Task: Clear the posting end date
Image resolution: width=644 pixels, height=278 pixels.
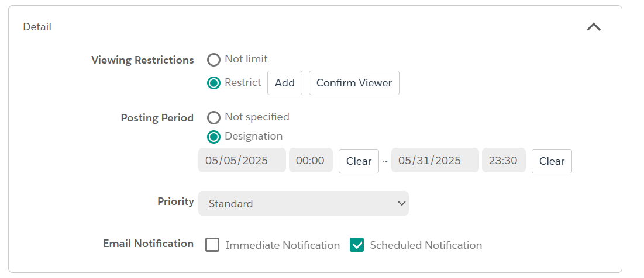Action: click(x=552, y=161)
